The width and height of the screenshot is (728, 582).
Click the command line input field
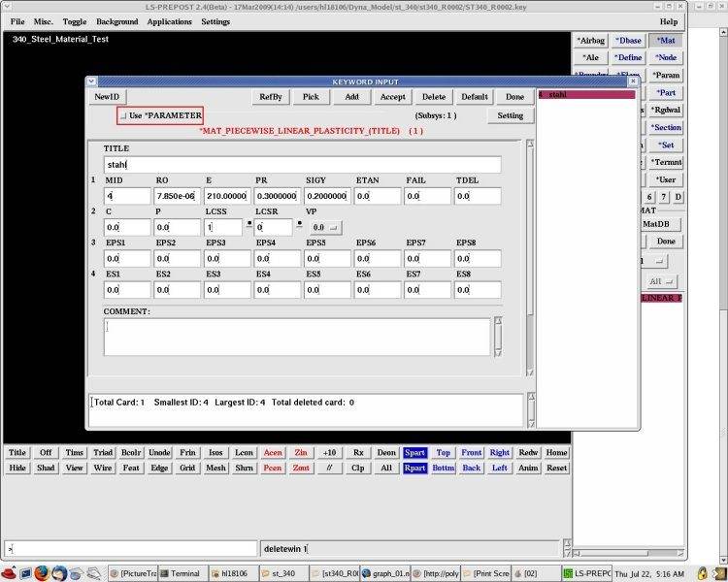(x=131, y=549)
